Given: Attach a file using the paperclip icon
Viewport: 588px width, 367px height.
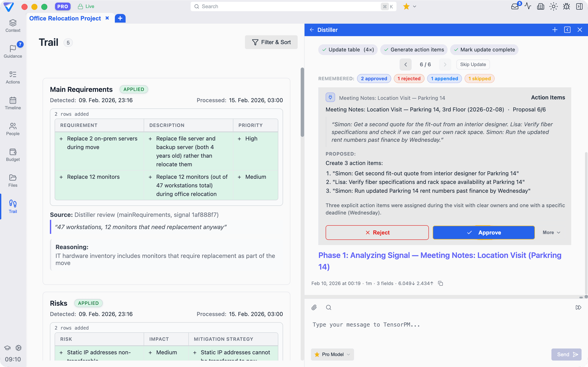Looking at the screenshot, I should [x=314, y=307].
